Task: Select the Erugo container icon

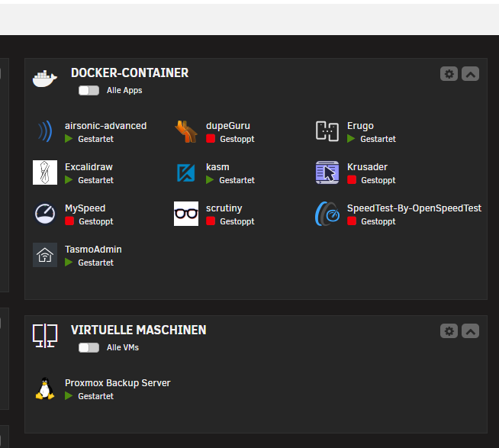Action: pyautogui.click(x=327, y=132)
